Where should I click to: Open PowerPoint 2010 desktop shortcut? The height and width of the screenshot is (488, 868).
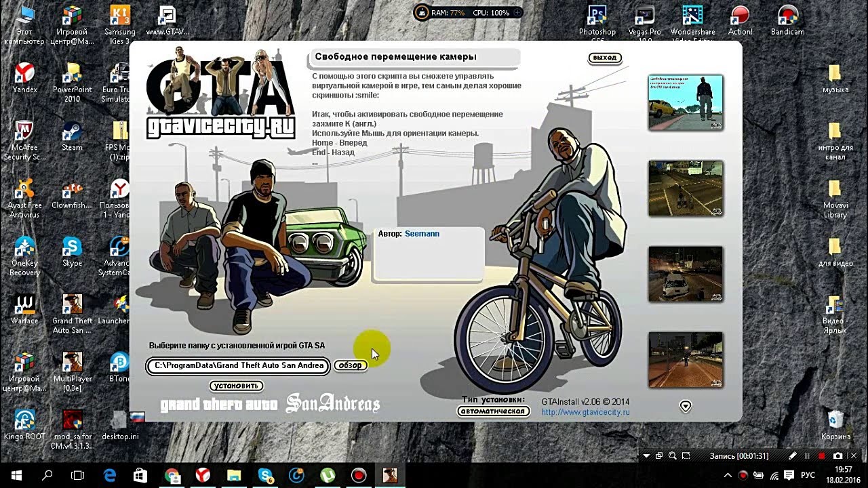point(72,83)
